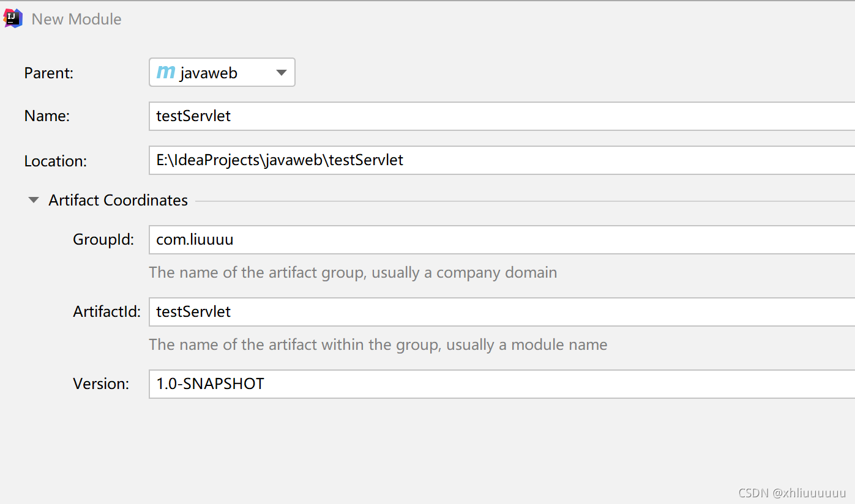Click the Parent label
The width and height of the screenshot is (855, 504).
(49, 73)
